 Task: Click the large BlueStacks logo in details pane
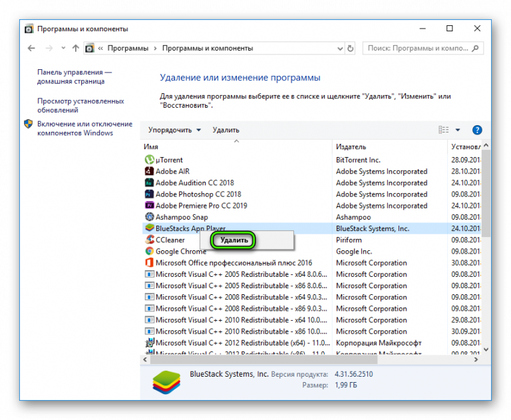coord(166,382)
